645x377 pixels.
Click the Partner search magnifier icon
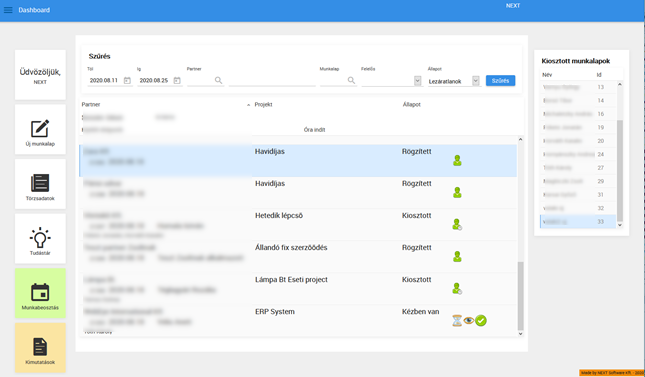coord(218,80)
